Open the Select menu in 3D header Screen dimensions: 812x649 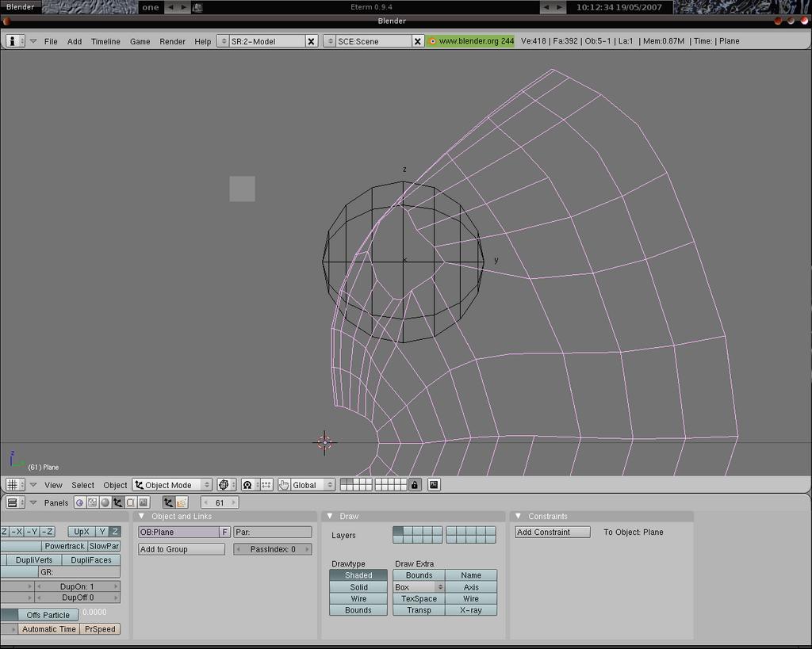[x=82, y=485]
